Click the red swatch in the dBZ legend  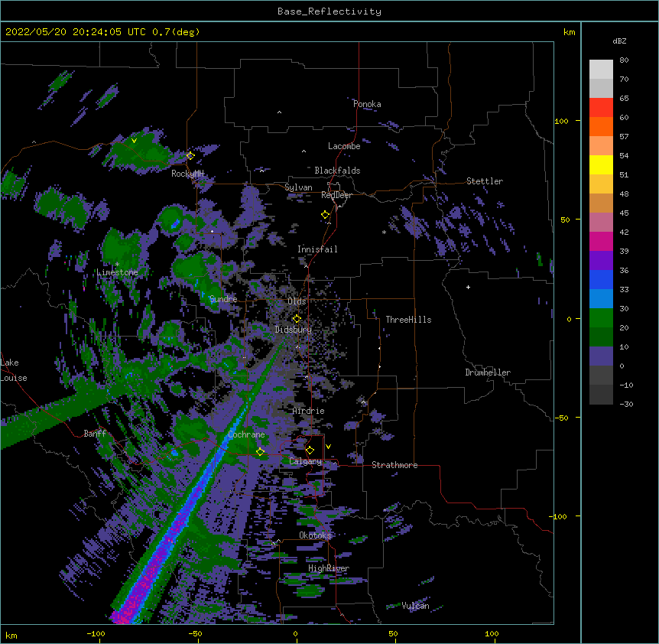click(x=601, y=107)
